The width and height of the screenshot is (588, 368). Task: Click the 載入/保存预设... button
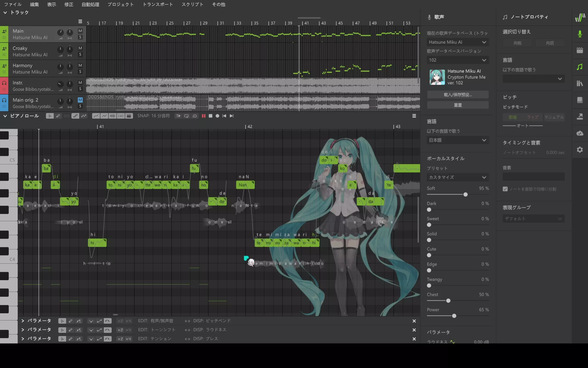[457, 95]
